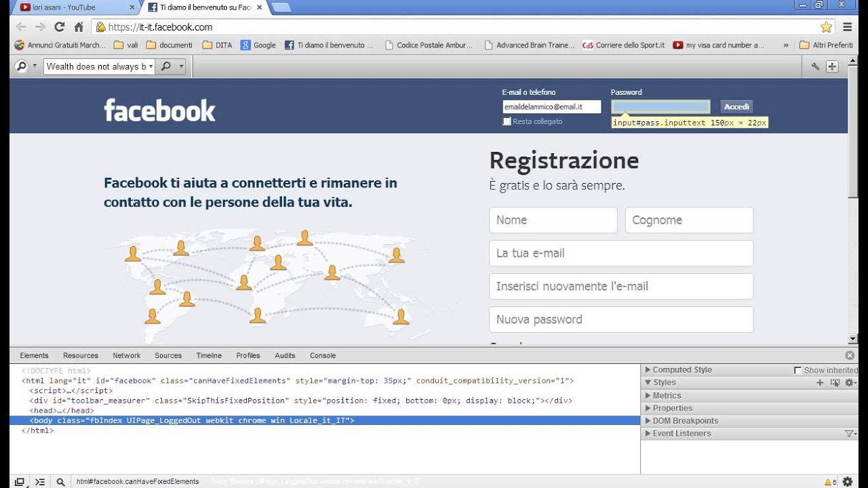This screenshot has height=488, width=868.
Task: Click the E-mail o telefono field
Action: click(x=552, y=106)
